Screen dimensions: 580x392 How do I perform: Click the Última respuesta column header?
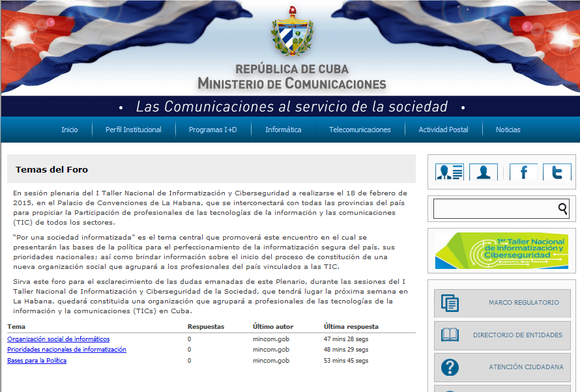351,327
